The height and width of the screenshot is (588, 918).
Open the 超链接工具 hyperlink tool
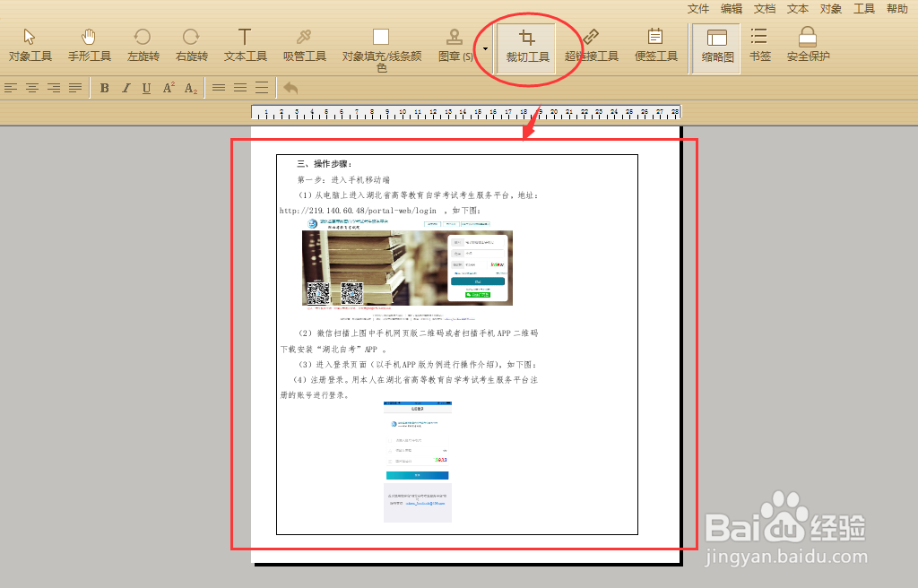pos(592,45)
